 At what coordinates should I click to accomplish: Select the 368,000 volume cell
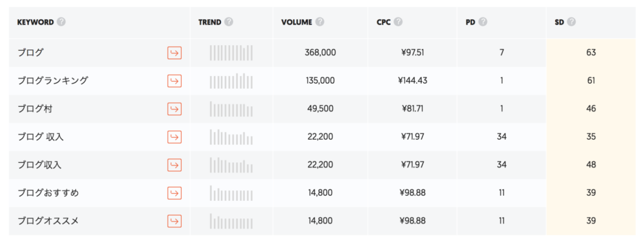coord(320,53)
